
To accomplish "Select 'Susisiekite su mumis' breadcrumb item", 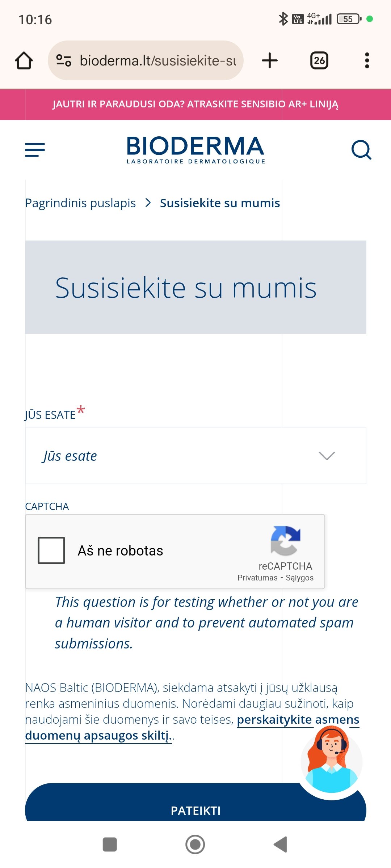I will tap(220, 203).
